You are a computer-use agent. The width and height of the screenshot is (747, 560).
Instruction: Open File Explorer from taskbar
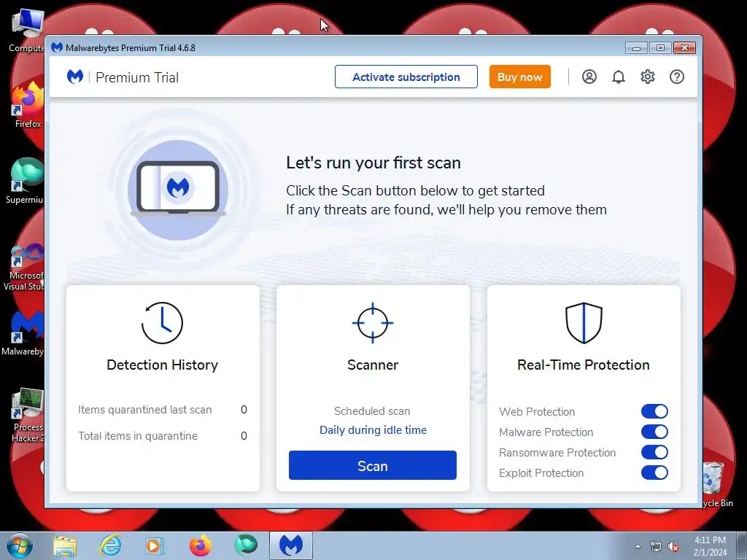pos(65,545)
